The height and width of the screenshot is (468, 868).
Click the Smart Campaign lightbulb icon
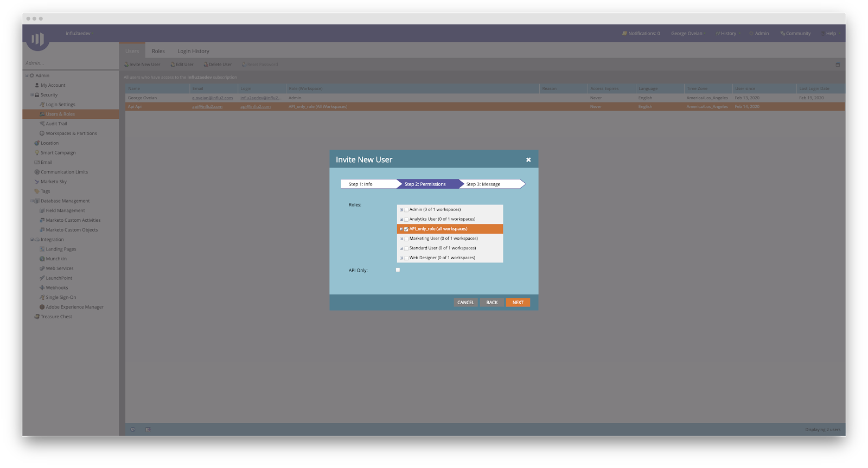click(x=37, y=153)
